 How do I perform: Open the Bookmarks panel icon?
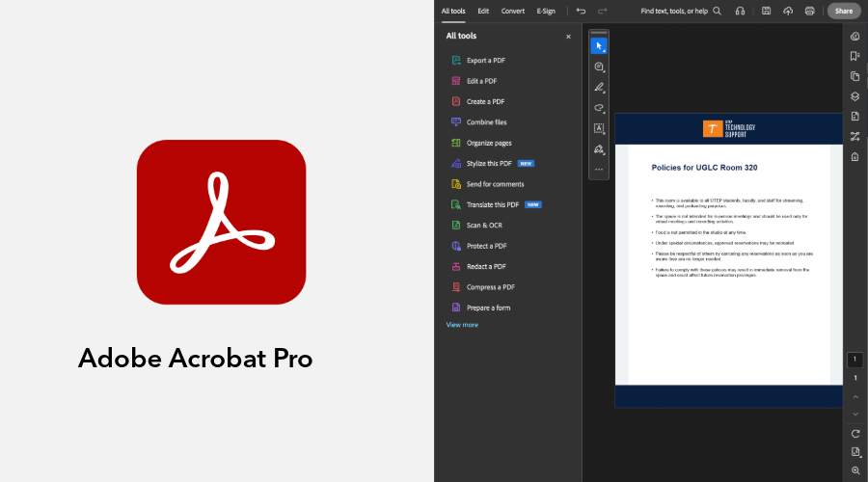855,56
